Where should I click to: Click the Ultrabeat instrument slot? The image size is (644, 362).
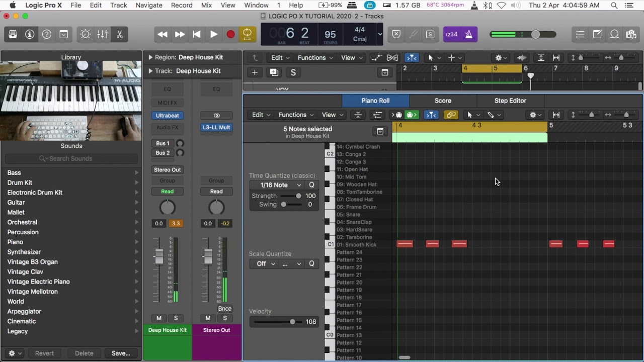click(x=168, y=115)
